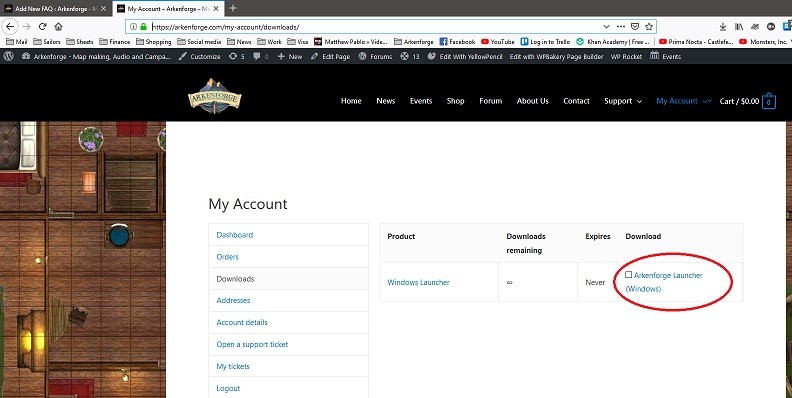Screen dimensions: 792x398
Task: Open the Log in to Trello bookmark
Action: [x=545, y=42]
